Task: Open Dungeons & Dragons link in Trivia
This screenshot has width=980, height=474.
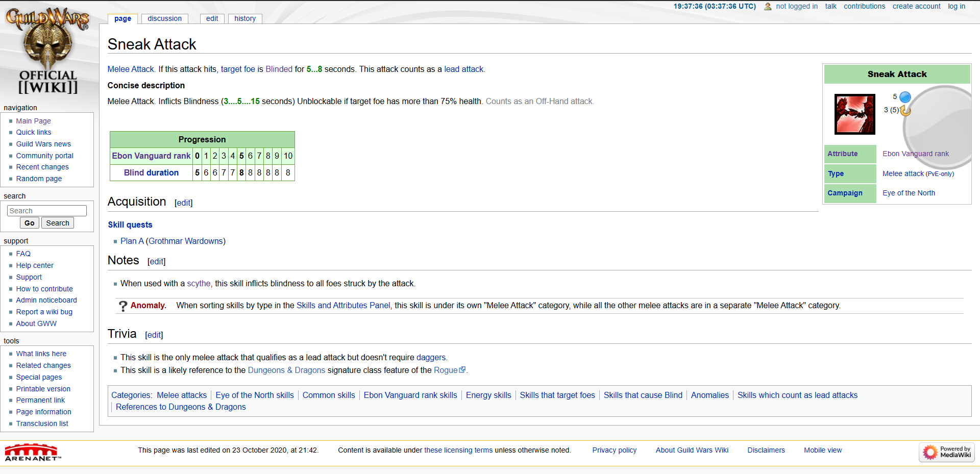Action: click(x=286, y=370)
